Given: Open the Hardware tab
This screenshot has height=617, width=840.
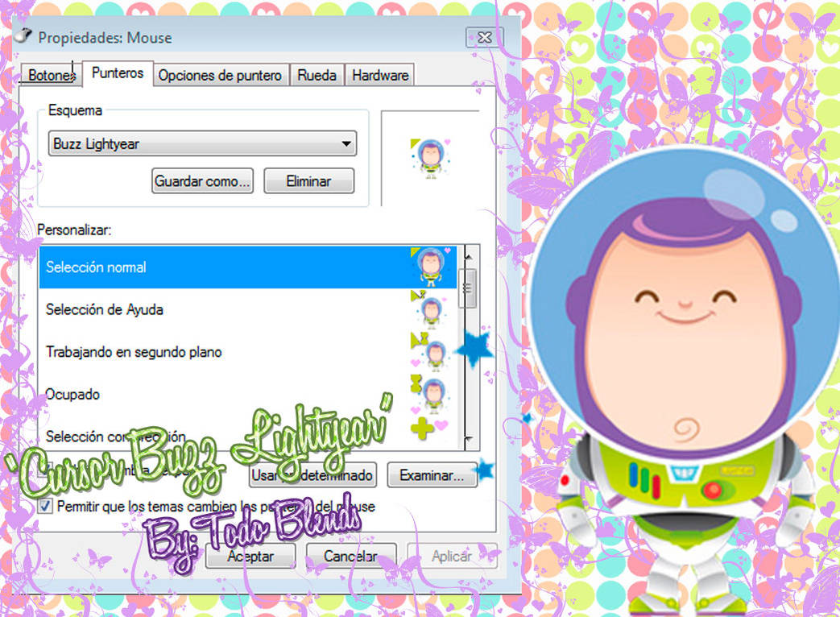Looking at the screenshot, I should [x=379, y=74].
